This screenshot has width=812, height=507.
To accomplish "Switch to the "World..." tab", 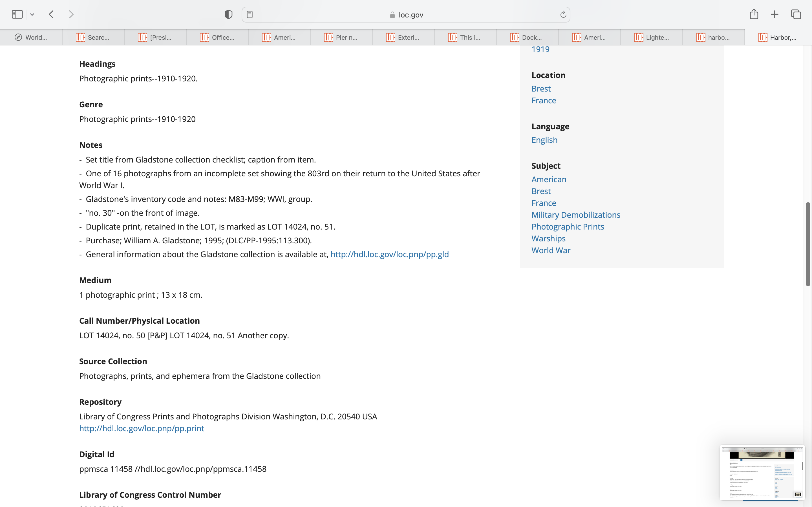I will pos(31,37).
